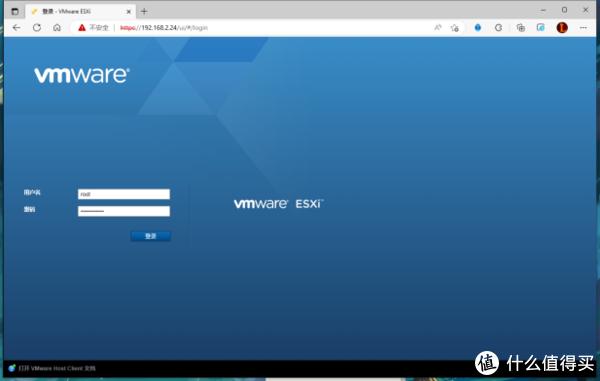Click the blue extension icon in toolbar

(x=478, y=28)
